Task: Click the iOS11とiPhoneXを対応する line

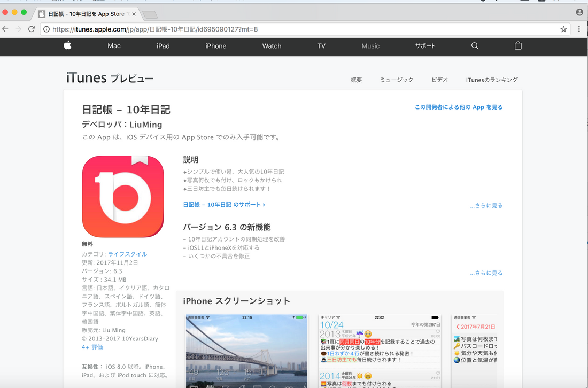Action: point(221,247)
